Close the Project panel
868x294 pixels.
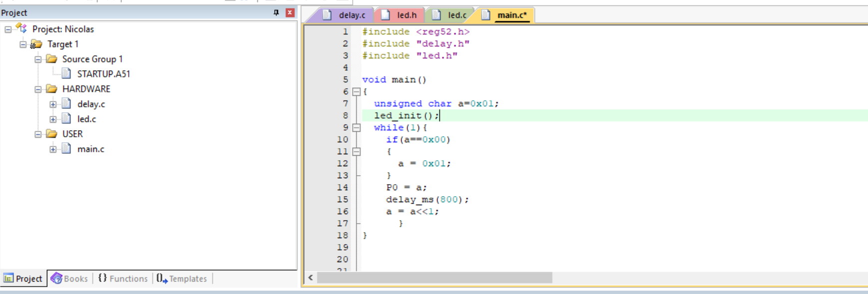pos(290,12)
